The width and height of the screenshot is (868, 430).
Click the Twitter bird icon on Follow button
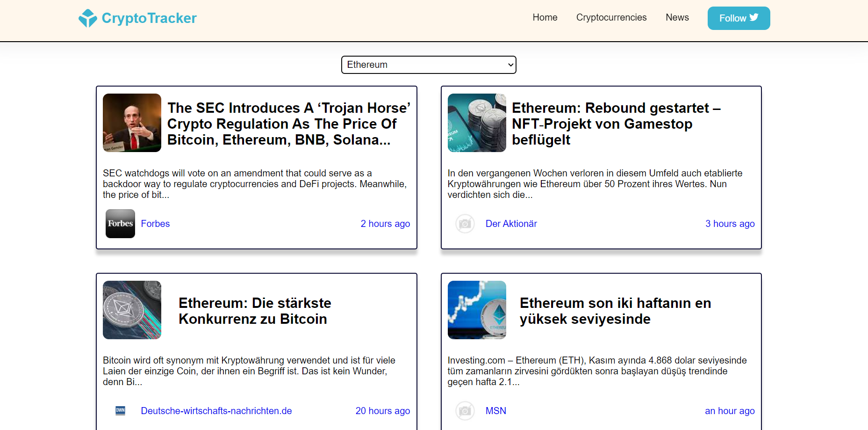tap(754, 17)
